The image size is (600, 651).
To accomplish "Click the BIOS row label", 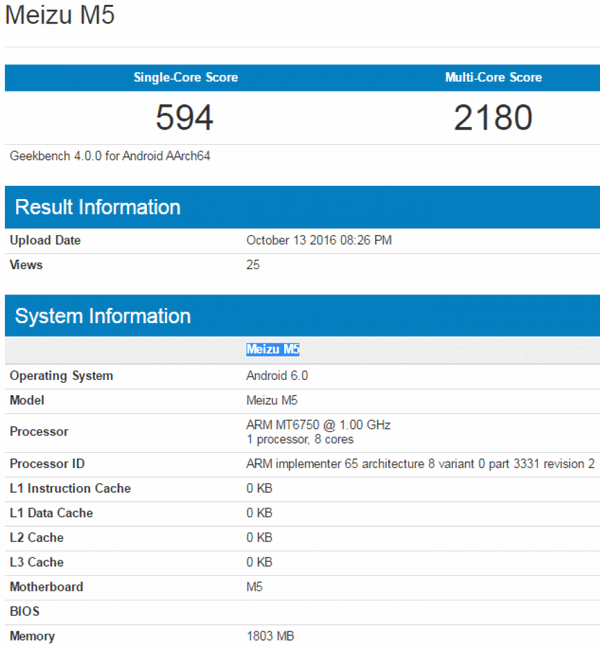I will click(24, 612).
